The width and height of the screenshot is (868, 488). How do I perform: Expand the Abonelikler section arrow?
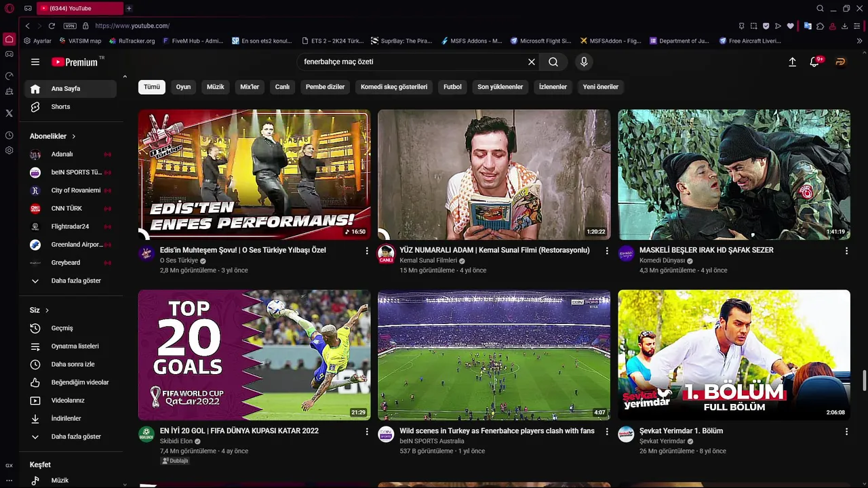pyautogui.click(x=73, y=136)
